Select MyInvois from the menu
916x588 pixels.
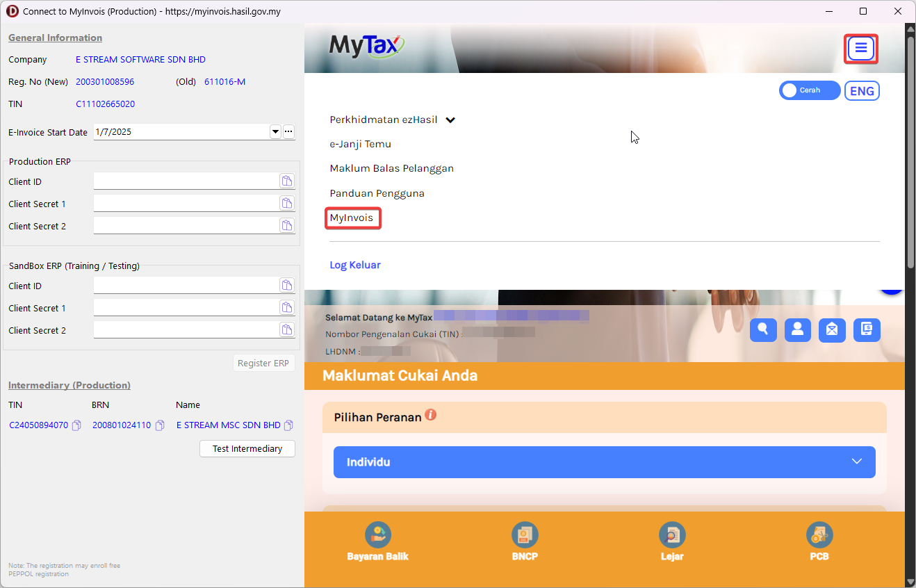pyautogui.click(x=352, y=218)
